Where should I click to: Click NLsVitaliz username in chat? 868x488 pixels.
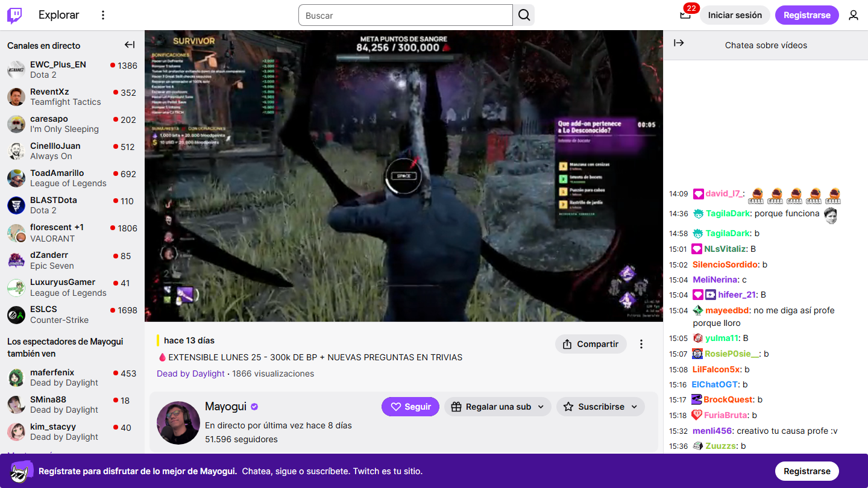click(726, 249)
